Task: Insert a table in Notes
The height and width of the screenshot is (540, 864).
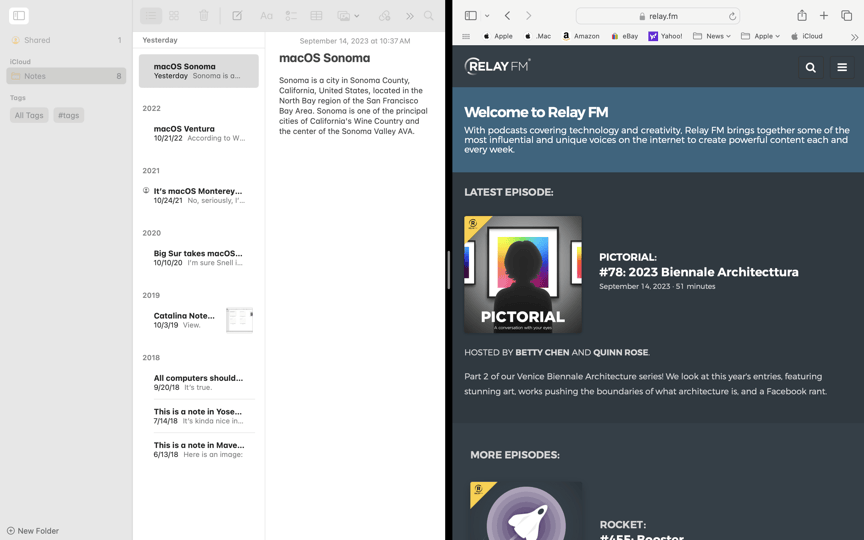Action: (316, 16)
